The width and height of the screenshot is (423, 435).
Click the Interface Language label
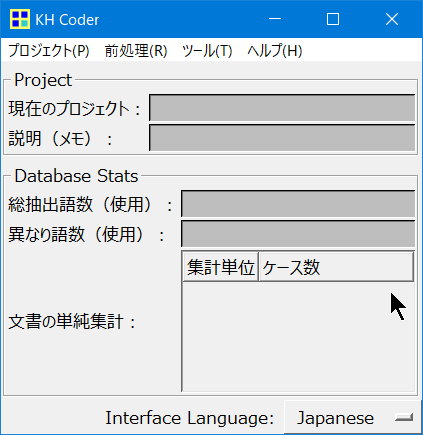(189, 418)
